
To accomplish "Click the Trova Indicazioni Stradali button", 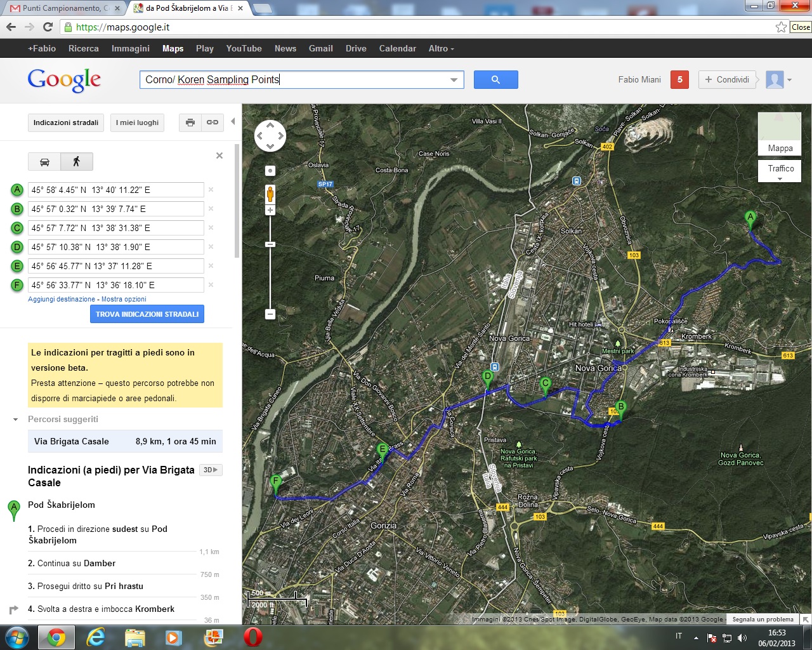I will pyautogui.click(x=147, y=314).
